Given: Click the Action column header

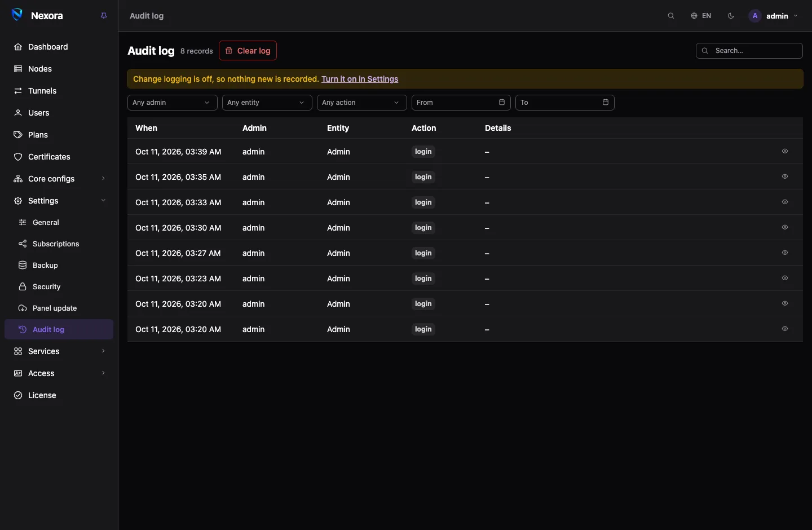Looking at the screenshot, I should [x=423, y=128].
